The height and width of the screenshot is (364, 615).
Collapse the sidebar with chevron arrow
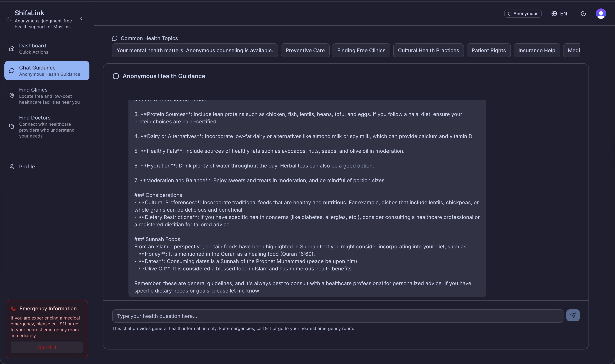tap(82, 19)
